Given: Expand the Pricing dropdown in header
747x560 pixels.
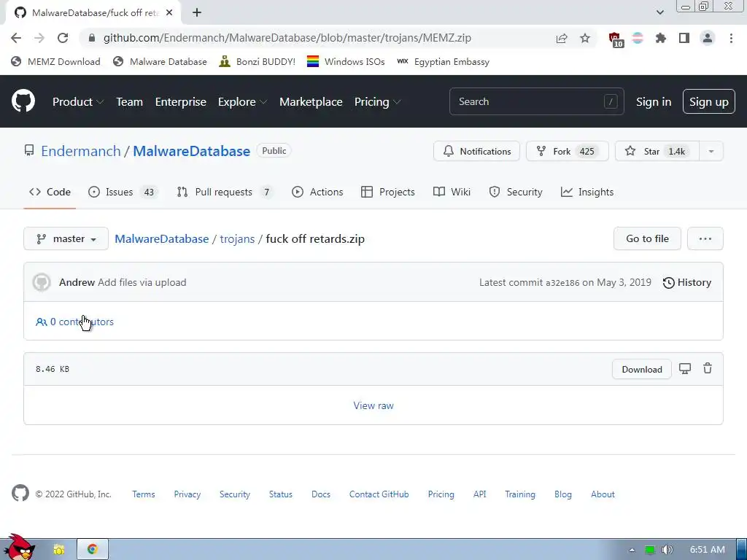Looking at the screenshot, I should tap(377, 102).
